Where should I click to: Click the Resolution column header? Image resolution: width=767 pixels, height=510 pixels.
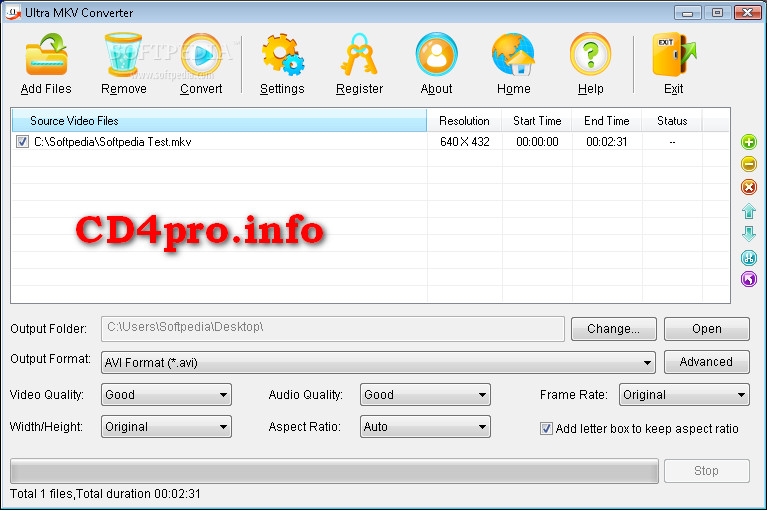pyautogui.click(x=464, y=121)
